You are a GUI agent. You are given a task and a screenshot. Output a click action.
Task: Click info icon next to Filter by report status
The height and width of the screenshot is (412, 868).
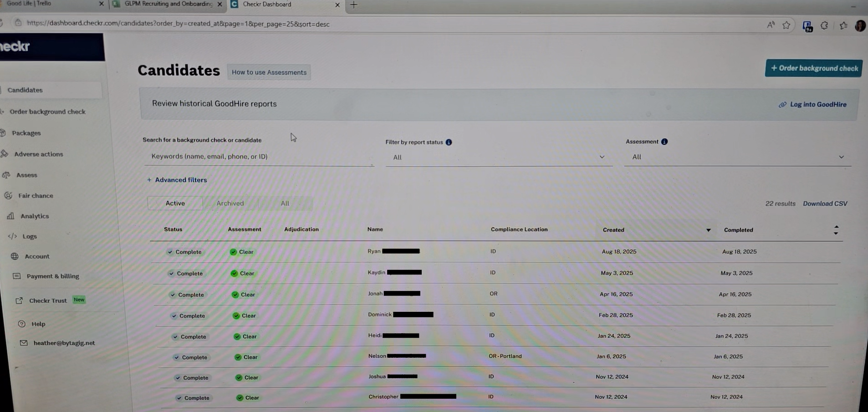[449, 142]
